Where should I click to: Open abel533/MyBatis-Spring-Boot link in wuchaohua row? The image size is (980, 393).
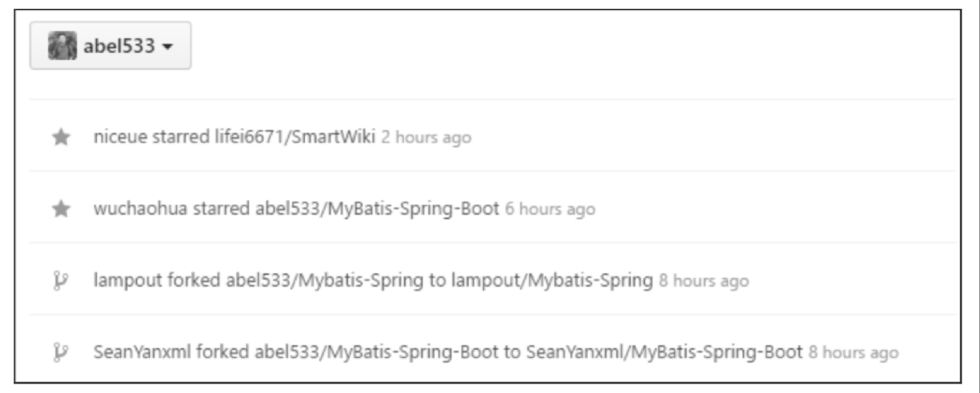377,209
